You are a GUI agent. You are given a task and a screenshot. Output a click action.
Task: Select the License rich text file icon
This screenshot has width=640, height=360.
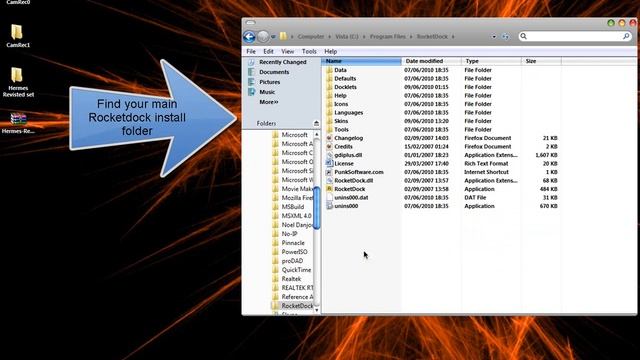tap(329, 163)
